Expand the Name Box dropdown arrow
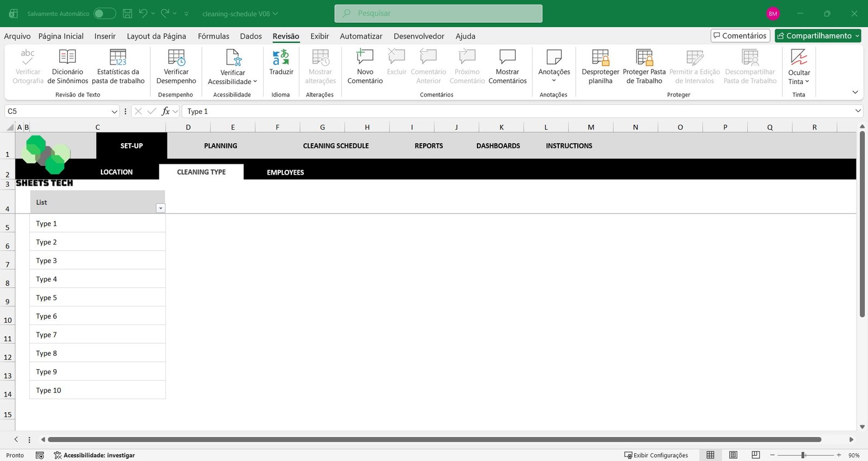The image size is (868, 461). pos(114,112)
